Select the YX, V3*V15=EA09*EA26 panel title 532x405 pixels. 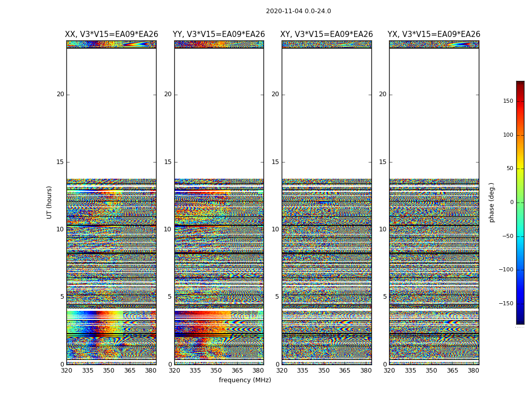434,34
